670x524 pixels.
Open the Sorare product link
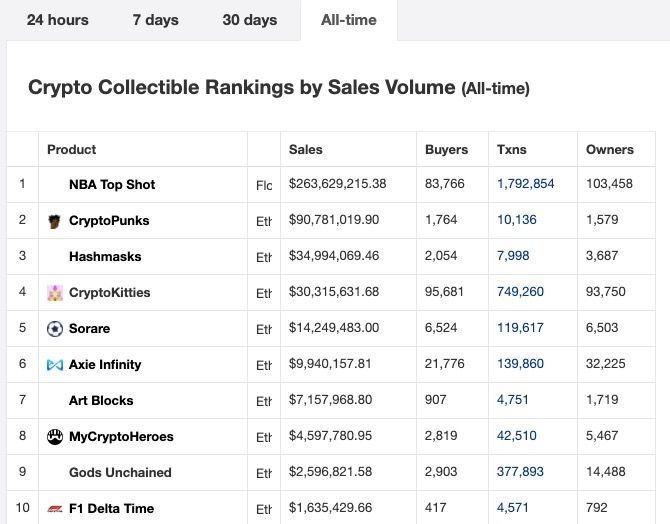(89, 328)
